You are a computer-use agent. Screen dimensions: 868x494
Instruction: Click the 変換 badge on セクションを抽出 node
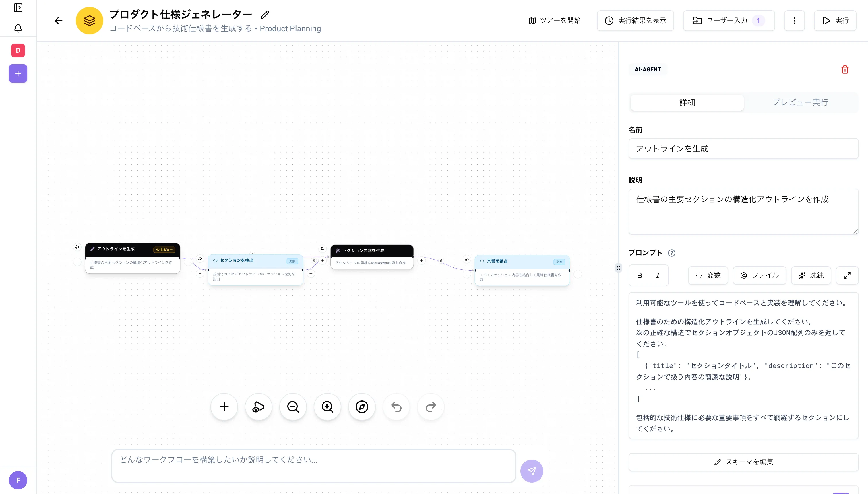tap(292, 261)
